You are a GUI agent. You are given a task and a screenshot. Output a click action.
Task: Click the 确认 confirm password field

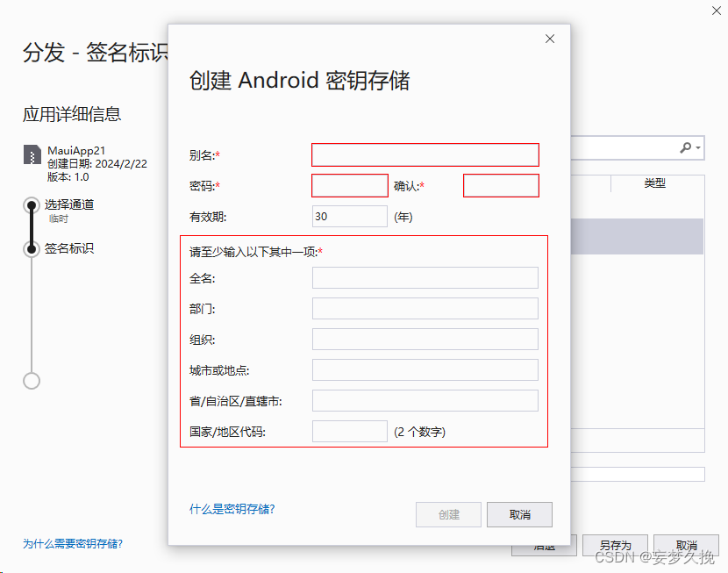pos(501,185)
